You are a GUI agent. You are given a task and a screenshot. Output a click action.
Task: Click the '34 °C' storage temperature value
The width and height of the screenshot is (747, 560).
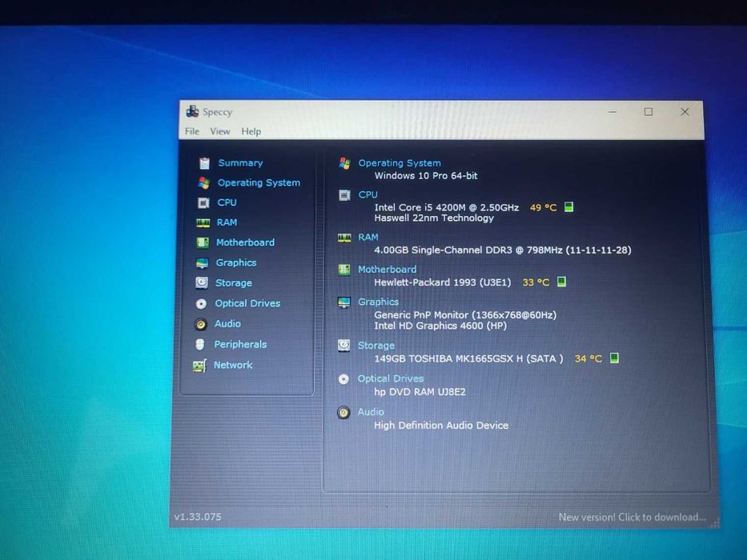coord(588,358)
